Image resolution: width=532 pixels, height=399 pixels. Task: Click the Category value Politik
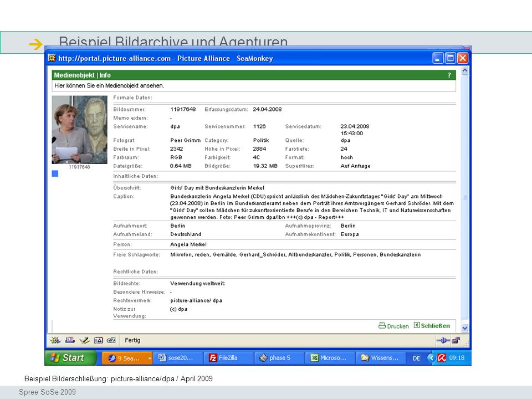coord(261,140)
